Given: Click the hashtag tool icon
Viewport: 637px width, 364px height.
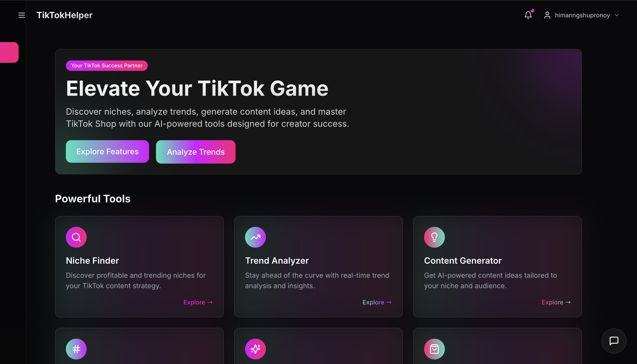Looking at the screenshot, I should coord(76,349).
